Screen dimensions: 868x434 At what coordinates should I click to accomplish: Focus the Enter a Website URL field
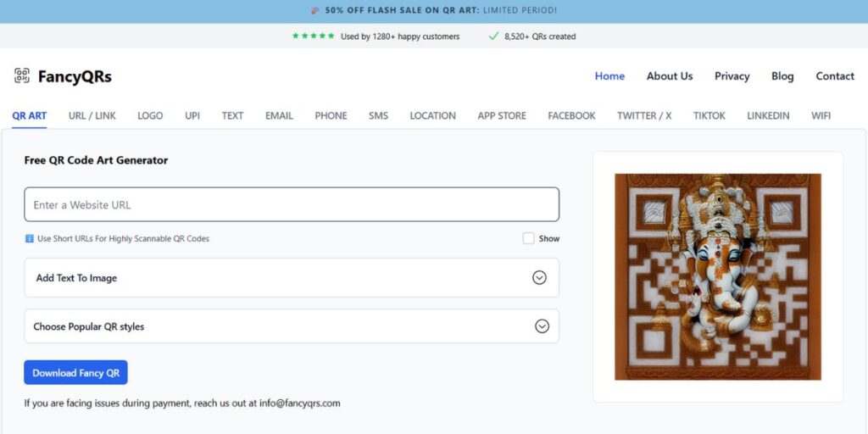292,204
